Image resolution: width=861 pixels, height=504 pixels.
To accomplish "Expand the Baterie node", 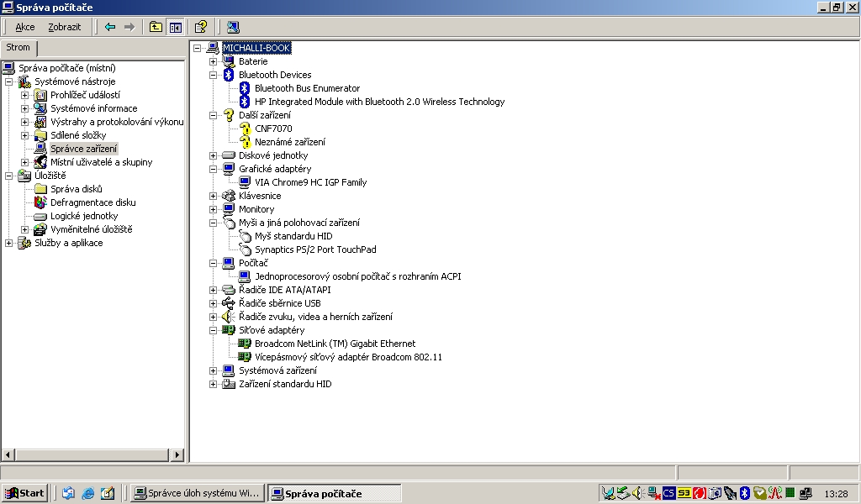I will (x=214, y=61).
